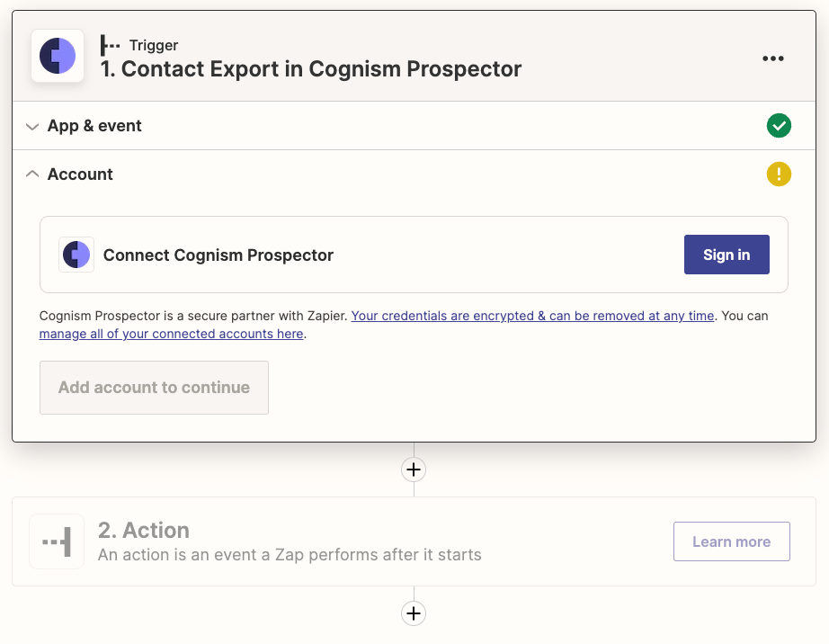Screen dimensions: 829x644
Task: Open the credentials are encrypted link
Action: pos(532,316)
